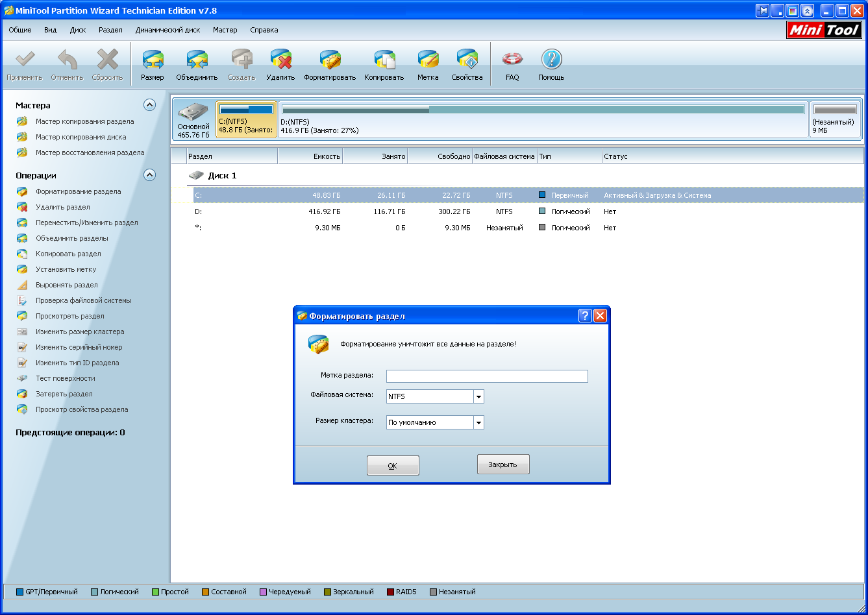Click the Удалить (delete) toolbar icon
This screenshot has width=868, height=615.
pos(280,60)
